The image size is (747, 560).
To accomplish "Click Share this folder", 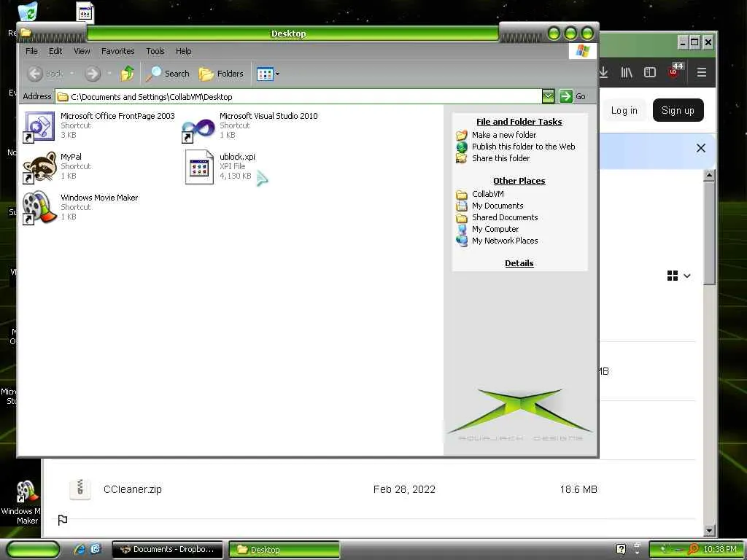I will (500, 158).
